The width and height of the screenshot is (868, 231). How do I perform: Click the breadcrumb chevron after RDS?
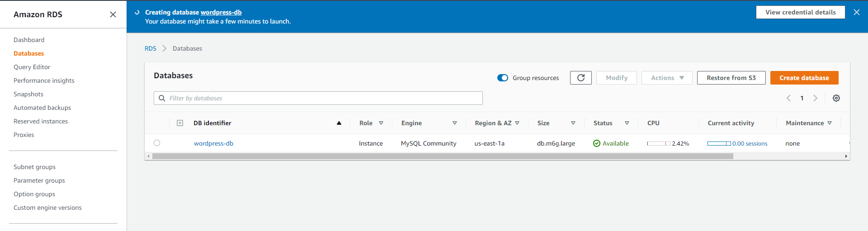(165, 48)
